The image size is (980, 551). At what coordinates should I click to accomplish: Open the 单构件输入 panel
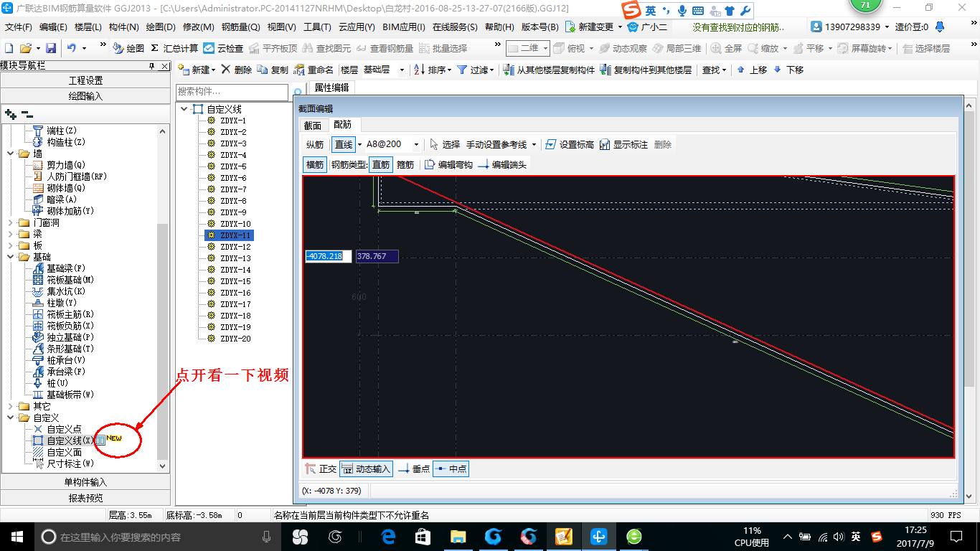pos(85,482)
